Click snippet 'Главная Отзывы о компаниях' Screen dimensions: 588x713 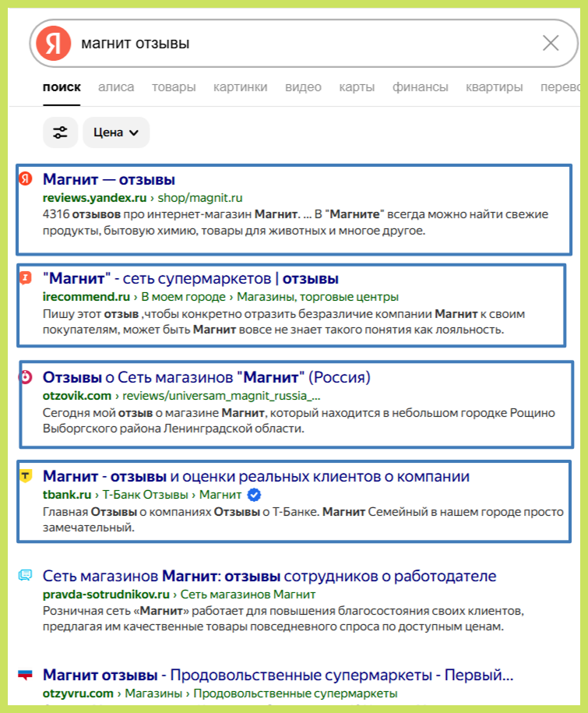[303, 520]
